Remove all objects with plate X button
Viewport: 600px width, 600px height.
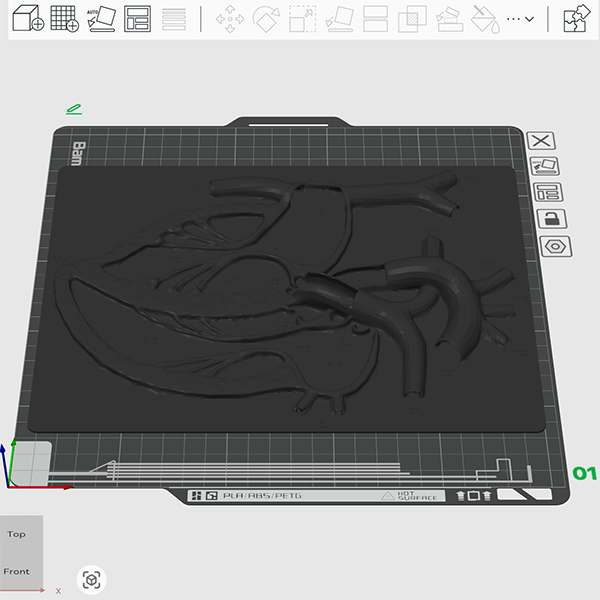coord(541,141)
